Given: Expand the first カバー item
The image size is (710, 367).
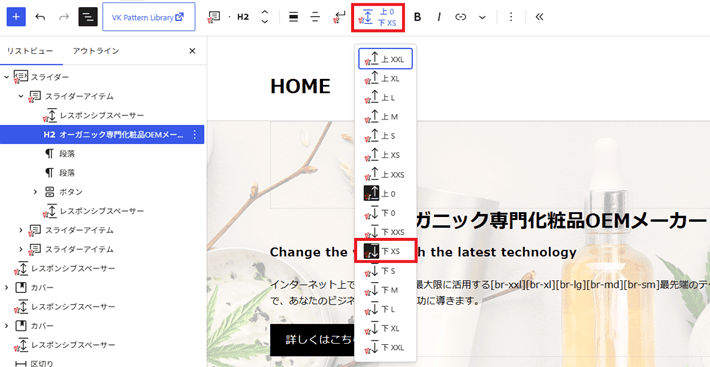Looking at the screenshot, I should (6, 287).
